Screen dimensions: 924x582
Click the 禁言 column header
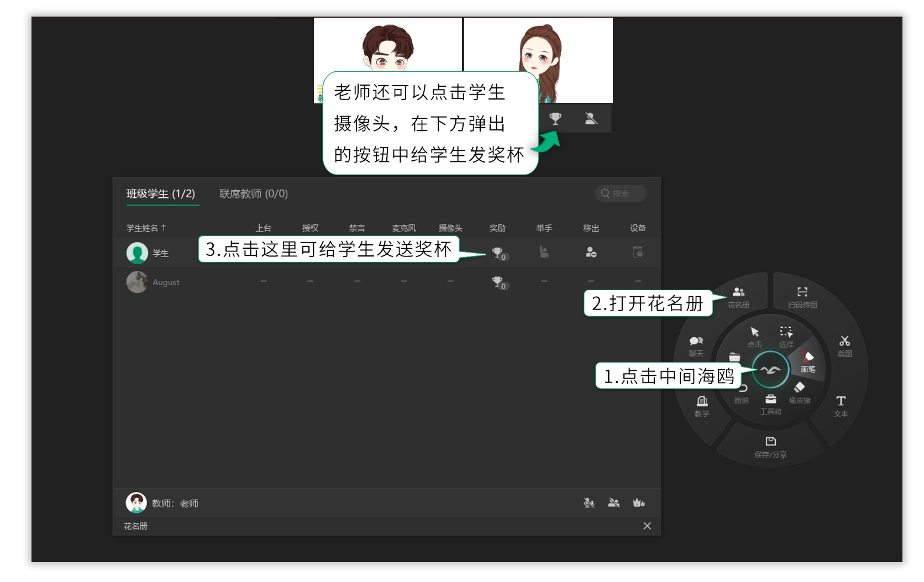pyautogui.click(x=357, y=228)
